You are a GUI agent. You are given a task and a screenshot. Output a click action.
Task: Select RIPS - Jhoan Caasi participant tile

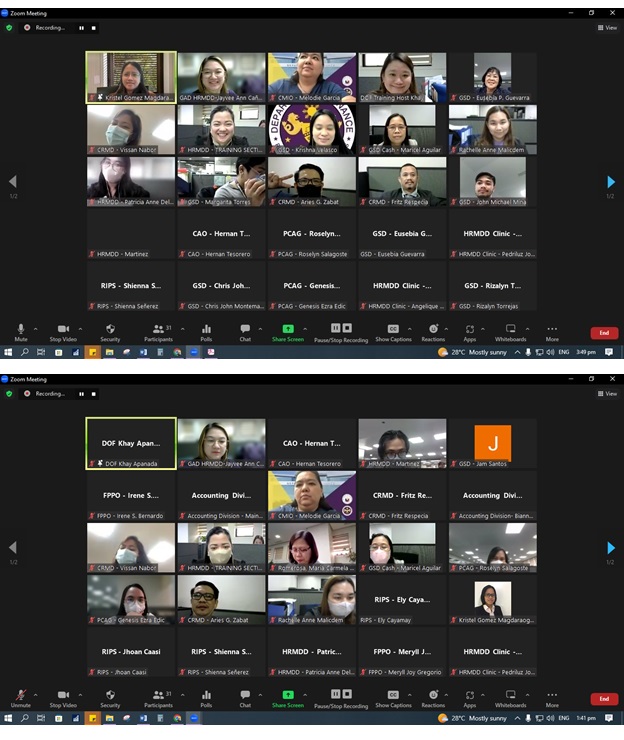coord(131,652)
